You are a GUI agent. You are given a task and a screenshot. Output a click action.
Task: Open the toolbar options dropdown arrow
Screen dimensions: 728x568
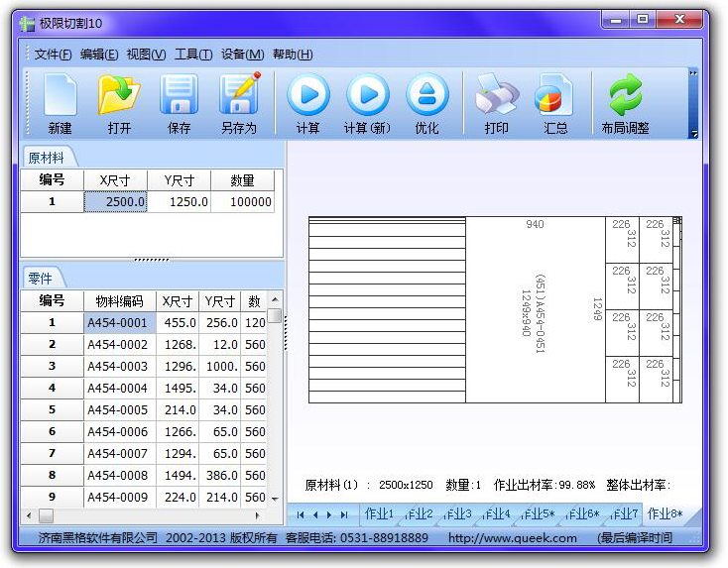coord(693,133)
